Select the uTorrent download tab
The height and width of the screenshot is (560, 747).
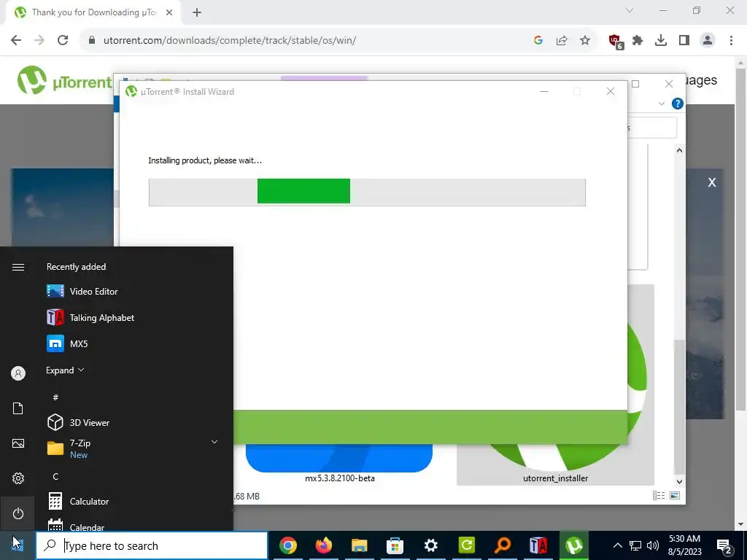coord(93,12)
